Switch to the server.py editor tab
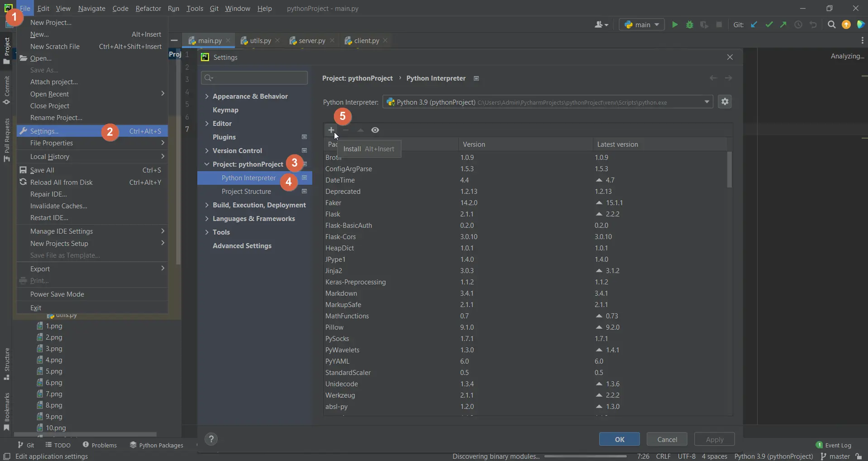Image resolution: width=868 pixels, height=461 pixels. [311, 40]
